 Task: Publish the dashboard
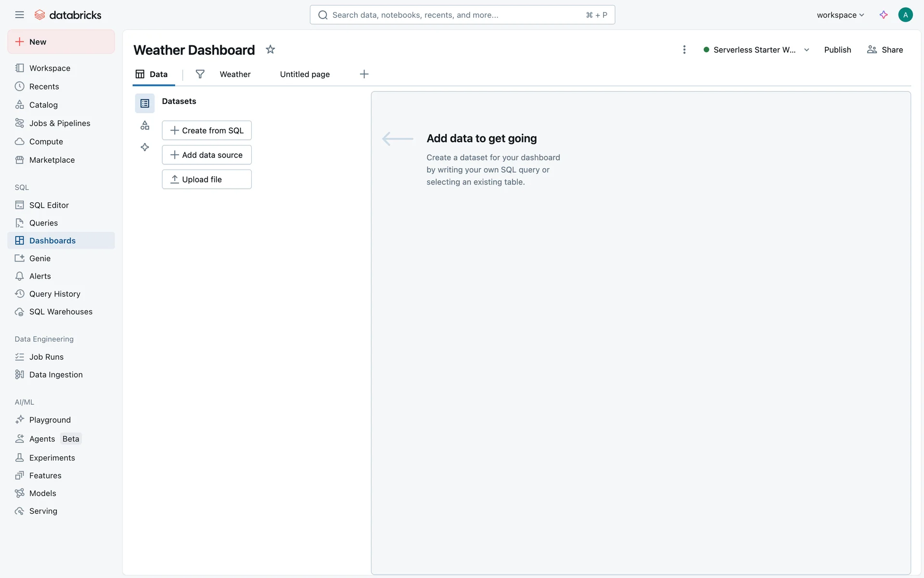837,50
